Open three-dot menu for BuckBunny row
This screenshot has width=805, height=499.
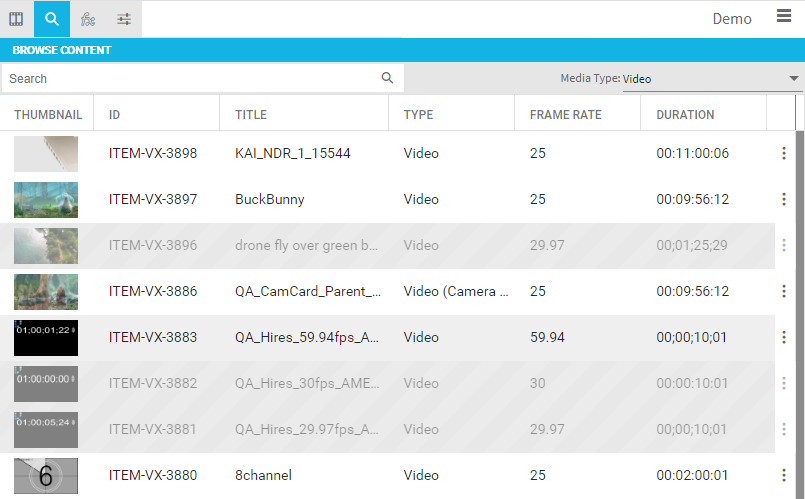point(784,200)
